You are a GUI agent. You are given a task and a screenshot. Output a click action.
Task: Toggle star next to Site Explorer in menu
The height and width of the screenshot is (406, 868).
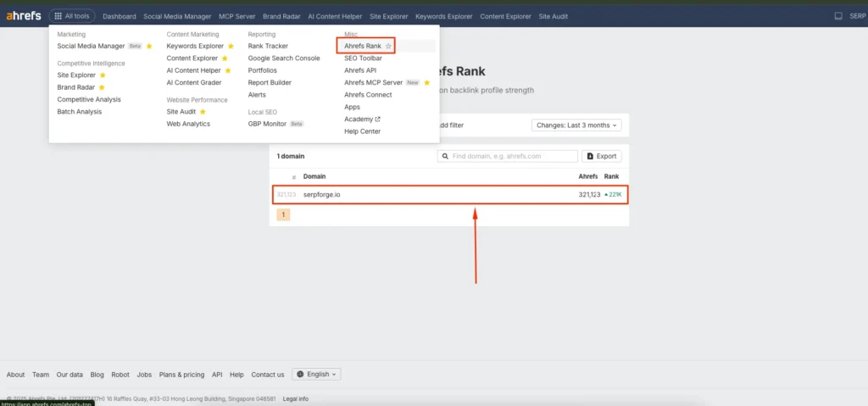pyautogui.click(x=103, y=75)
